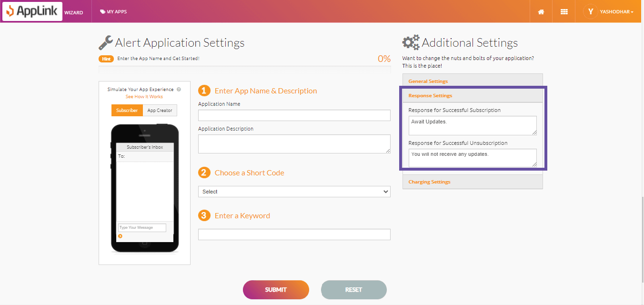
Task: Click the Alert Application Settings heading
Action: [180, 43]
